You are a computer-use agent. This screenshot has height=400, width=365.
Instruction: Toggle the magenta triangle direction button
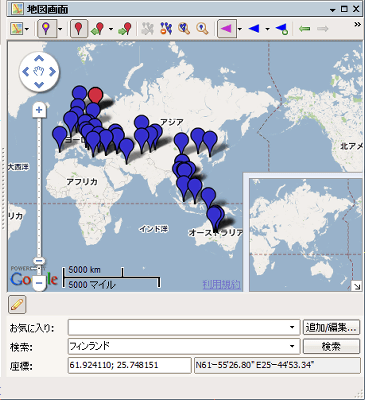[227, 29]
